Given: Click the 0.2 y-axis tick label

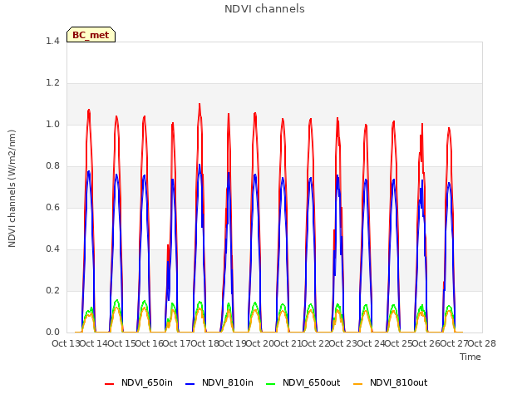Looking at the screenshot, I should [x=52, y=290].
